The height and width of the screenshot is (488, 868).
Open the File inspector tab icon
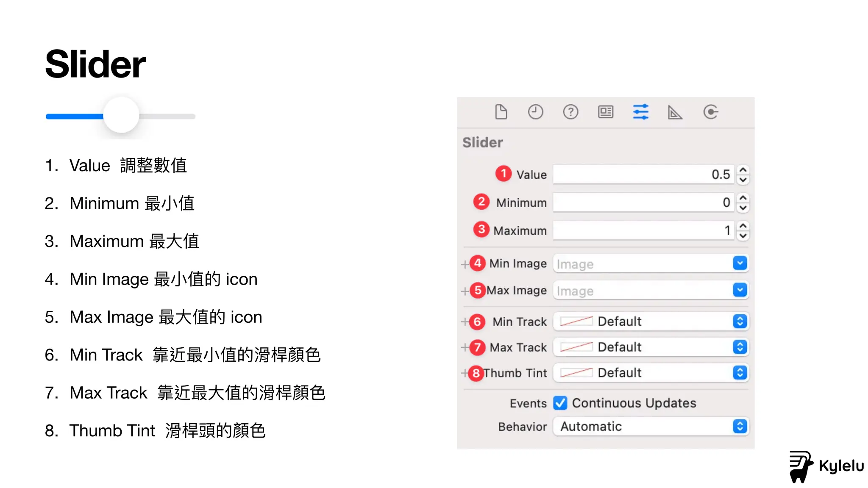[x=501, y=112]
